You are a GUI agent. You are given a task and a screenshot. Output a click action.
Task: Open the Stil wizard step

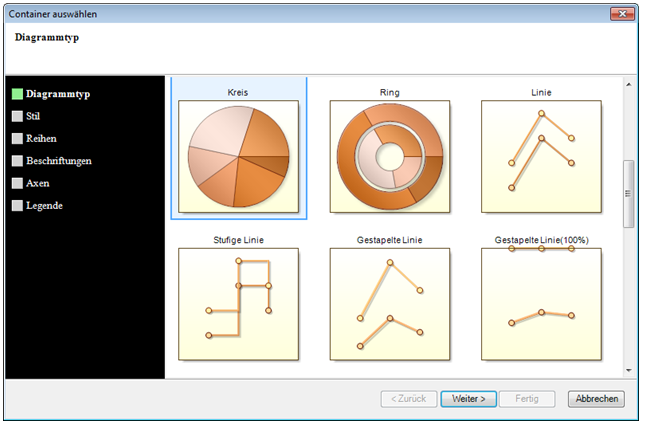34,116
